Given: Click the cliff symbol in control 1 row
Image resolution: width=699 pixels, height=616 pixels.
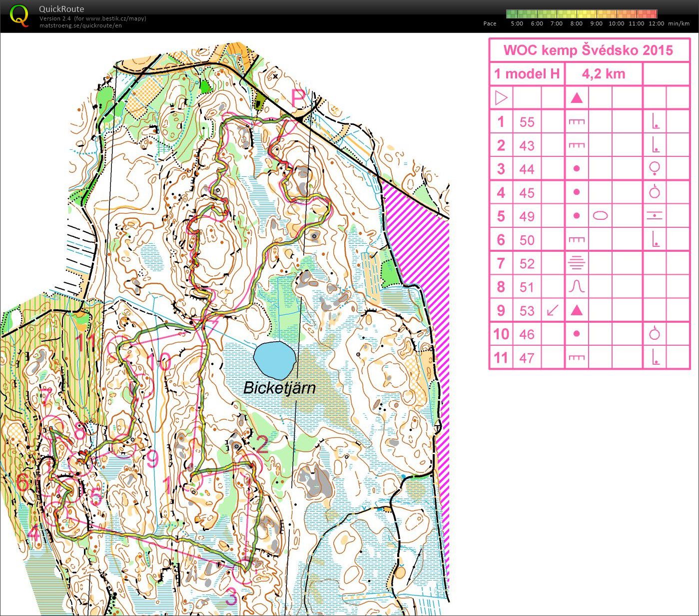Looking at the screenshot, I should click(577, 121).
